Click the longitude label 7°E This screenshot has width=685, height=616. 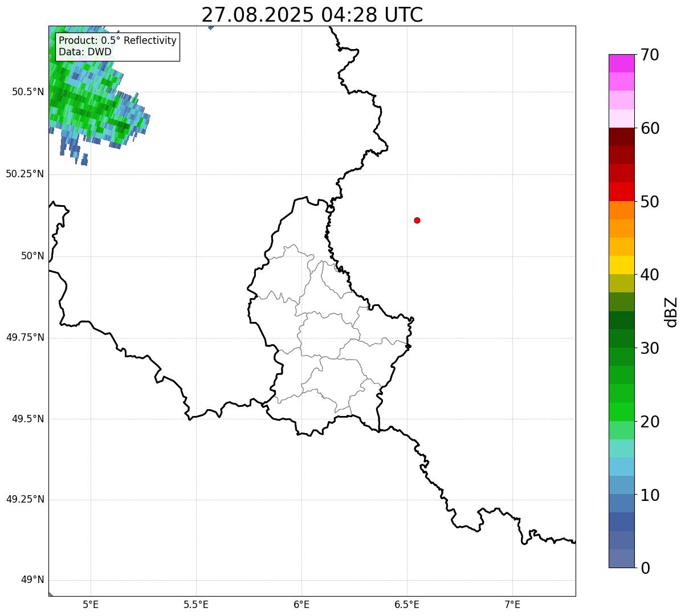pos(512,604)
